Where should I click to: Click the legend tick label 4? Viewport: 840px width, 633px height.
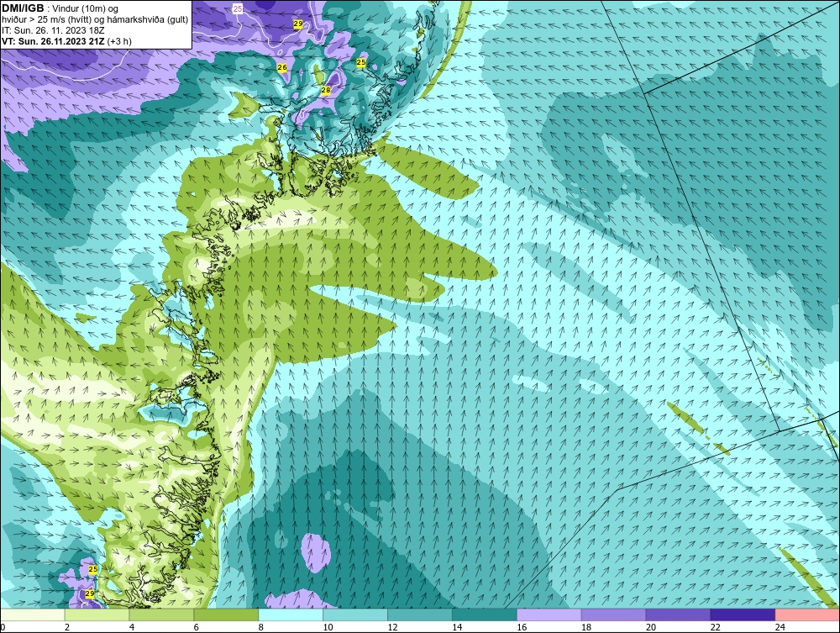pos(132,627)
